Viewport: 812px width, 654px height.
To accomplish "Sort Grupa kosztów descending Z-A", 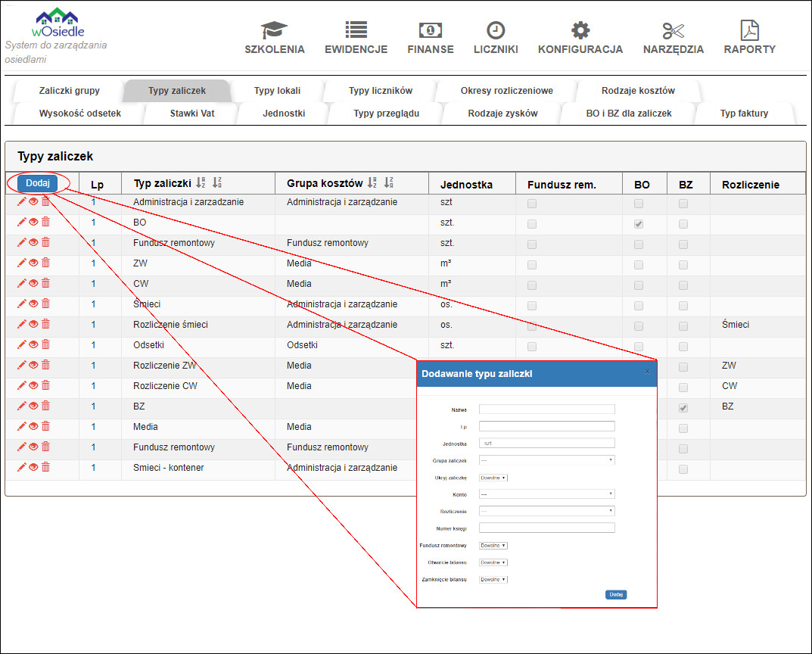I will click(x=389, y=182).
